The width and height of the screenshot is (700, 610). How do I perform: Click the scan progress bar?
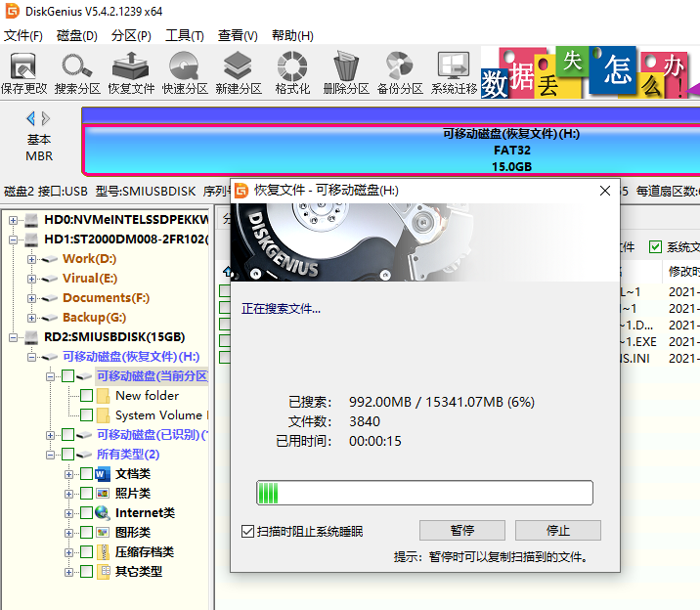[x=424, y=493]
